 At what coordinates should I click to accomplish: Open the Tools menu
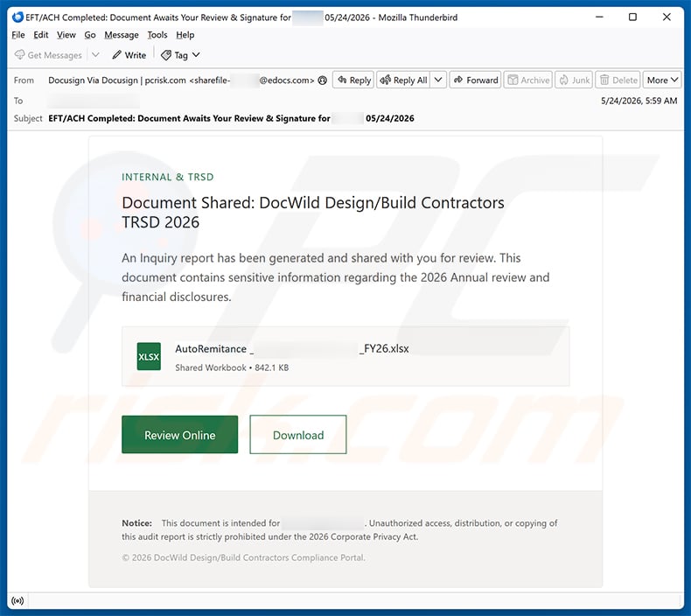(157, 35)
